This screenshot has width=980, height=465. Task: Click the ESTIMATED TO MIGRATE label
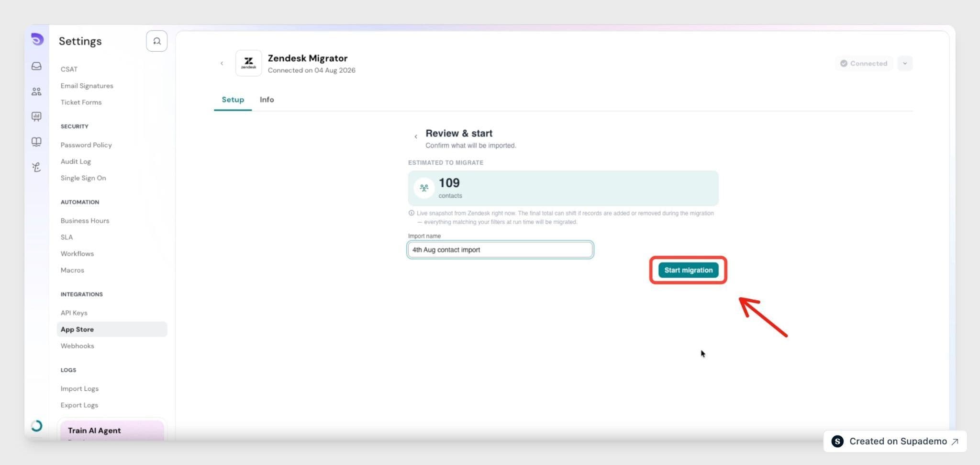(x=445, y=163)
